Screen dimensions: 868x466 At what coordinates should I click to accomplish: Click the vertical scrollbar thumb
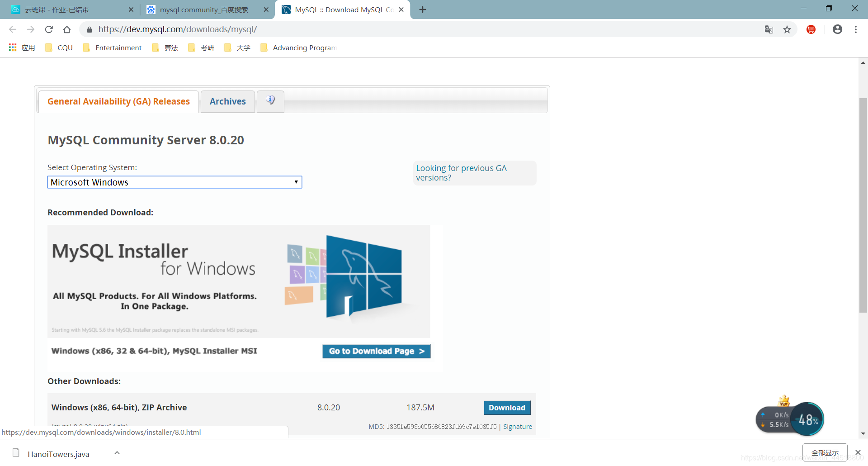[x=863, y=205]
